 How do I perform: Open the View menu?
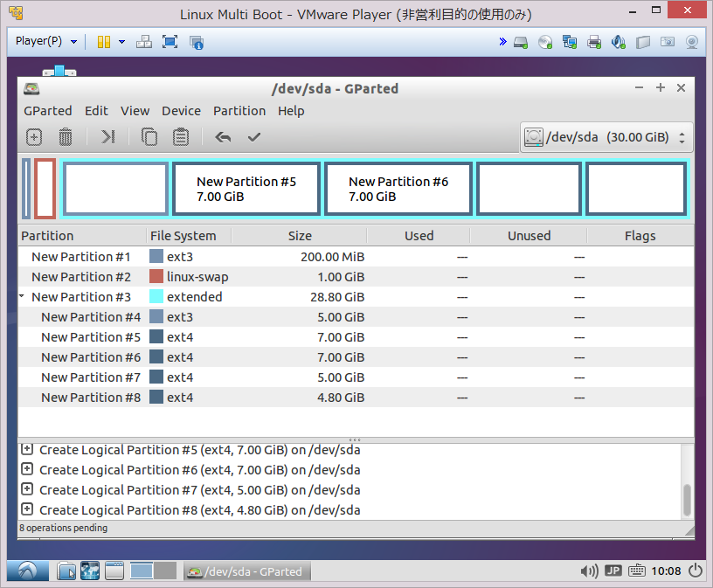(135, 111)
